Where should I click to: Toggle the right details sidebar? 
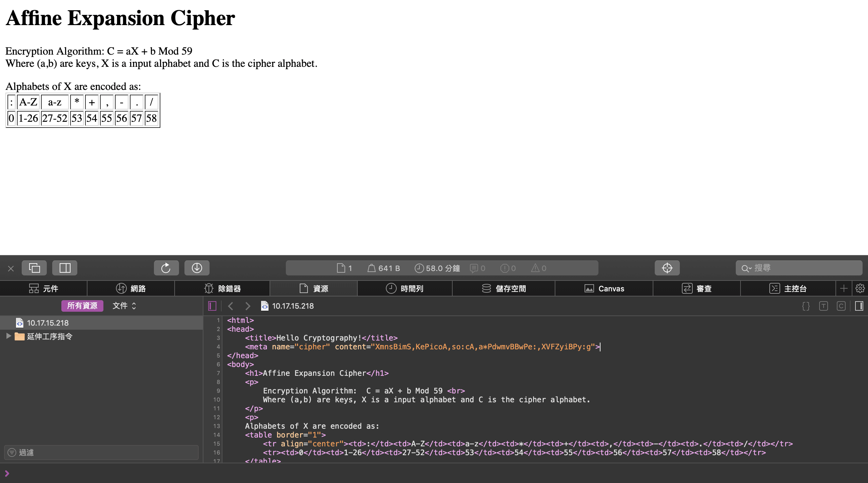point(859,306)
